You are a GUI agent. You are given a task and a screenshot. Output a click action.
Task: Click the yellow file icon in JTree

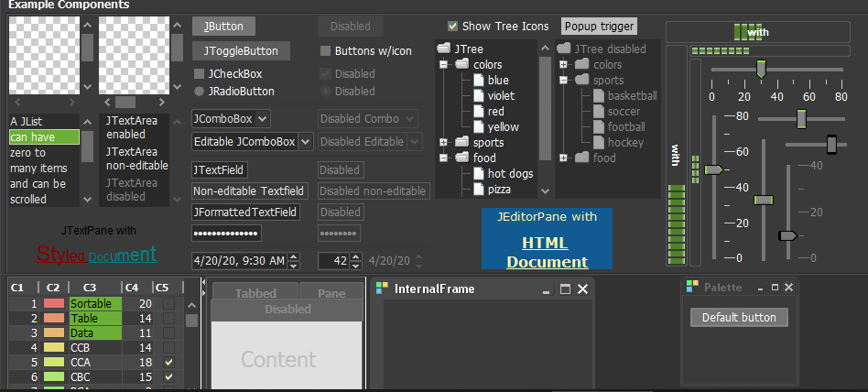[x=479, y=126]
